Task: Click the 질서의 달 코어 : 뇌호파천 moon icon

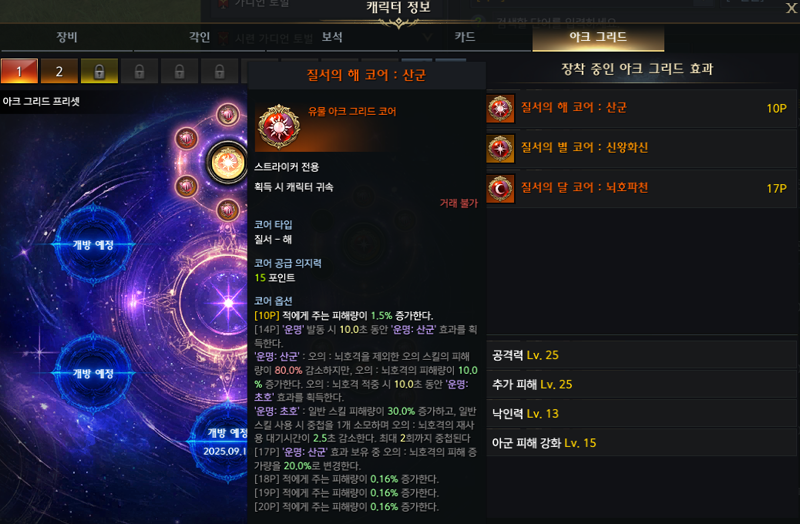Action: pos(500,189)
